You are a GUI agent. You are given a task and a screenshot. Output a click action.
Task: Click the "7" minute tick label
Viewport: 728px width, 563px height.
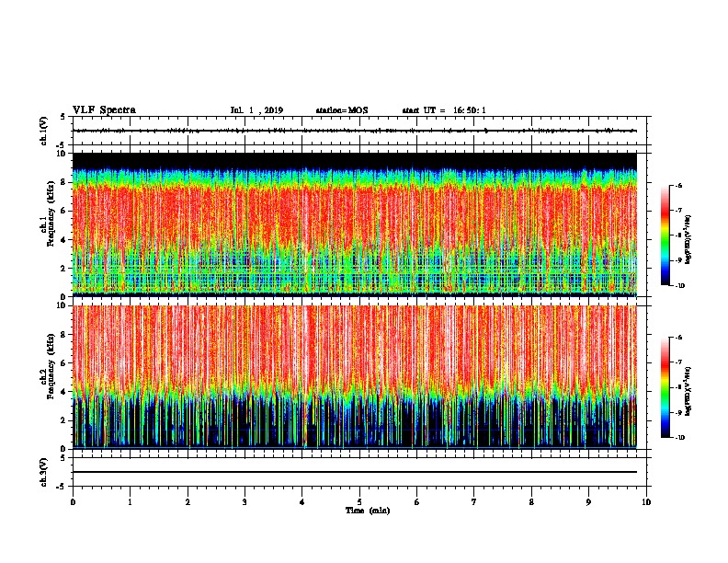pyautogui.click(x=474, y=502)
